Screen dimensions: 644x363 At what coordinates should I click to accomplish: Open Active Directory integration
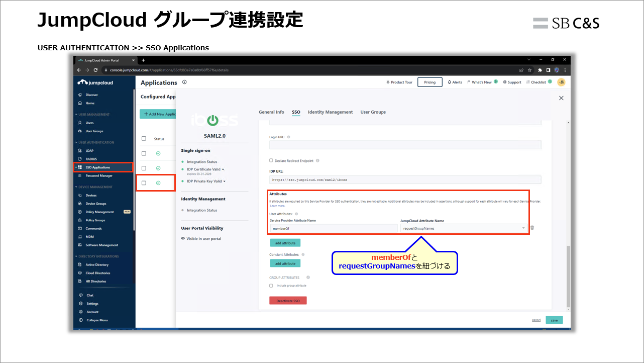(97, 264)
